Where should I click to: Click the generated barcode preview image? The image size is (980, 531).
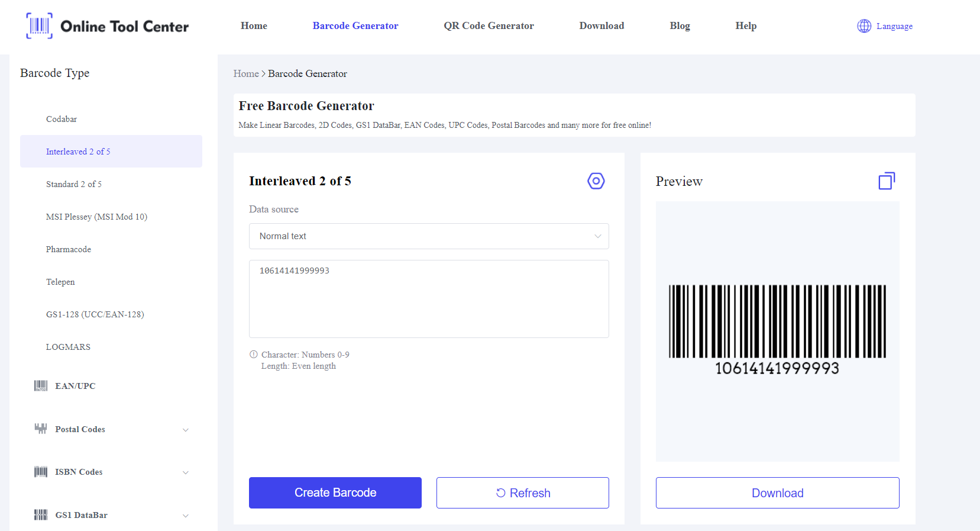pos(777,330)
